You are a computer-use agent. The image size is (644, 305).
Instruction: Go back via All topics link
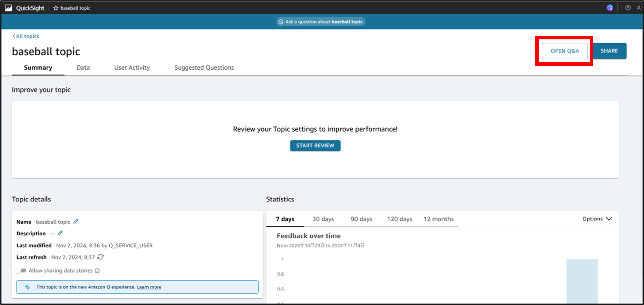(x=26, y=36)
